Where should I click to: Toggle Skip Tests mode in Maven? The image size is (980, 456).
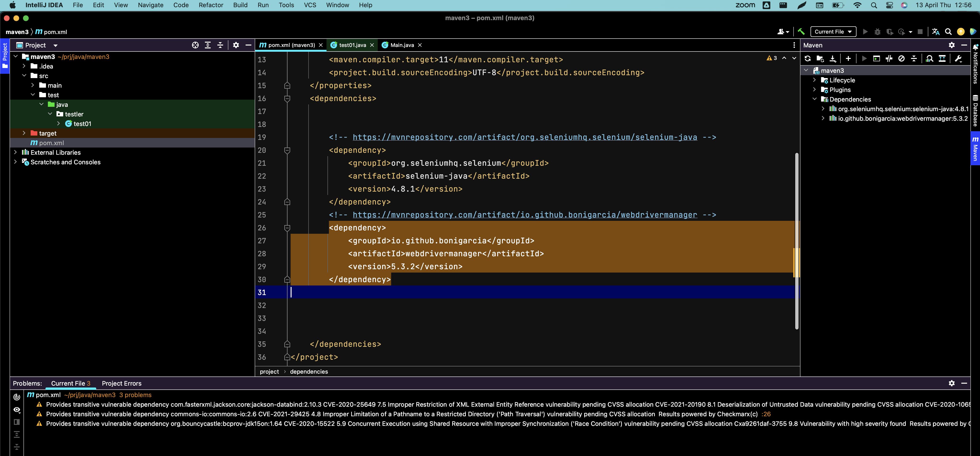(x=901, y=58)
